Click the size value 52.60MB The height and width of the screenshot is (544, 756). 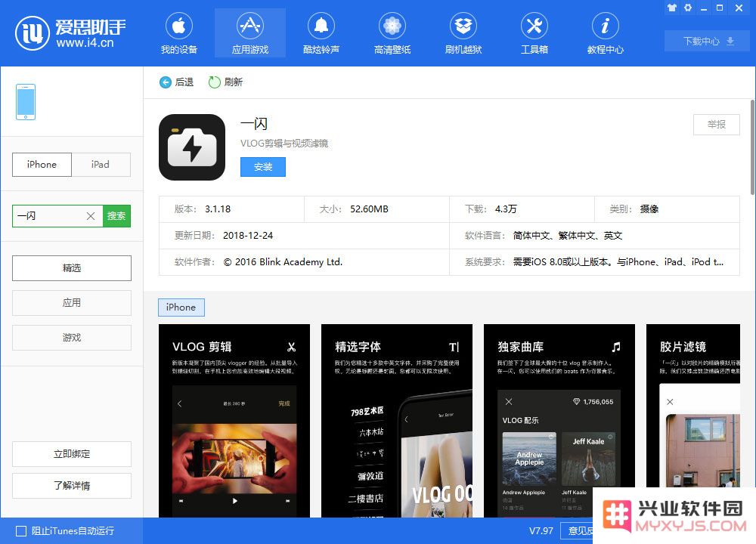370,209
